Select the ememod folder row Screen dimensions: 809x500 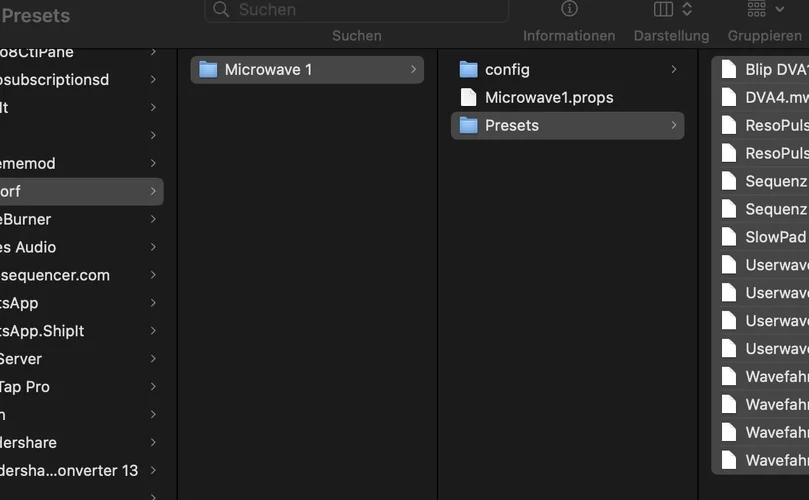(82, 164)
